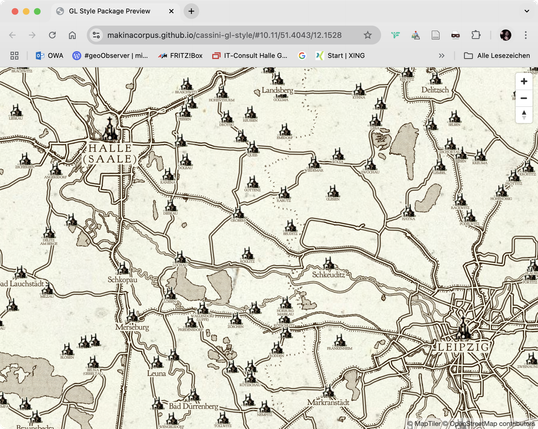This screenshot has width=538, height=429.
Task: Click the colorful triangle extension icon
Action: [416, 35]
